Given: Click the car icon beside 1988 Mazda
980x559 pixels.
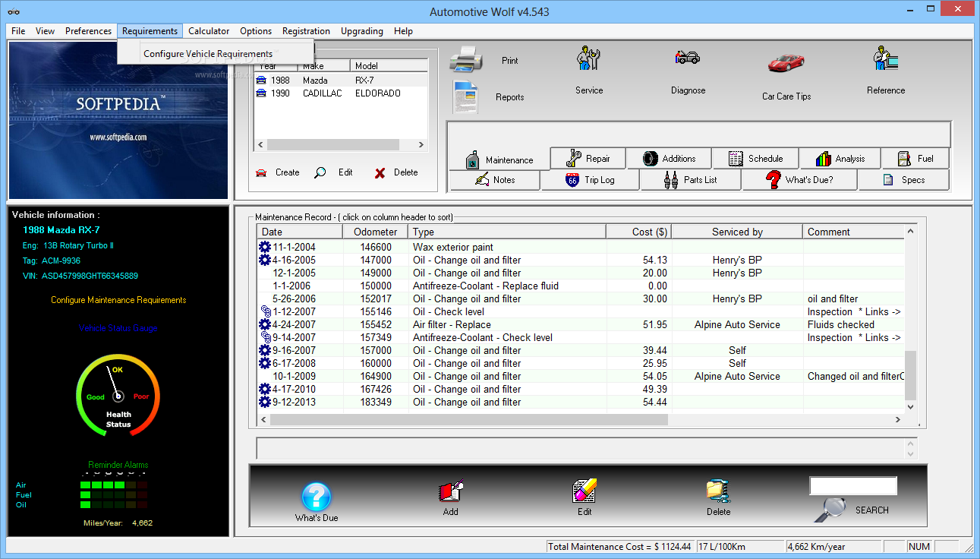Looking at the screenshot, I should [262, 80].
